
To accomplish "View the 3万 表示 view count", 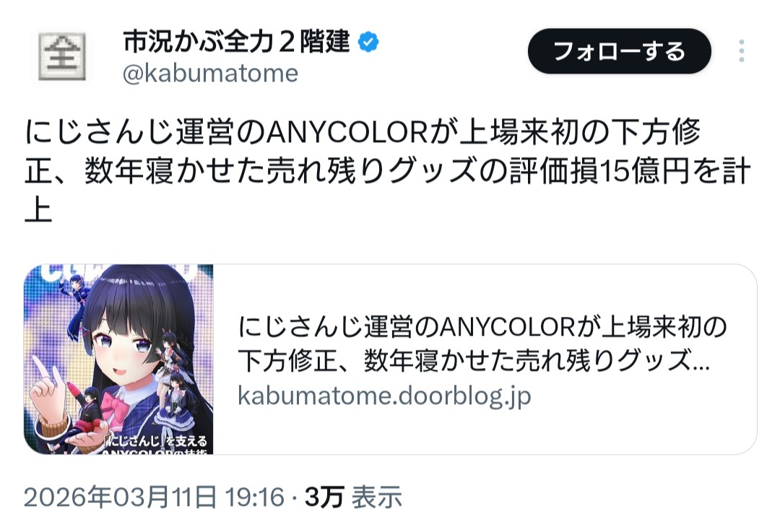I will (353, 497).
